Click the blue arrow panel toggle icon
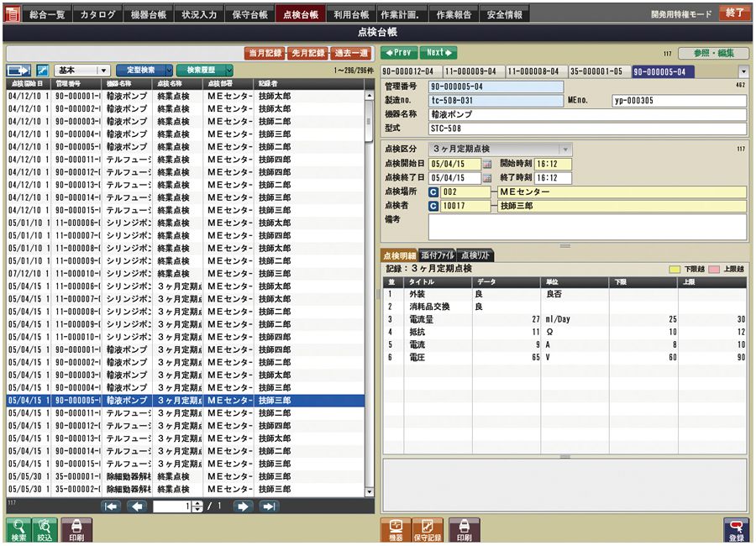Viewport: 756px width, 546px height. pos(18,71)
